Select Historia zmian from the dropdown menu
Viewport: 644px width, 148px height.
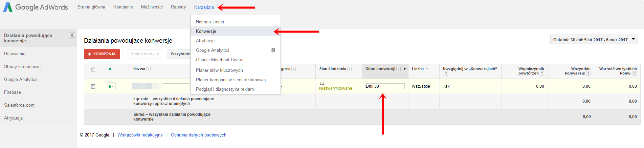click(236, 22)
